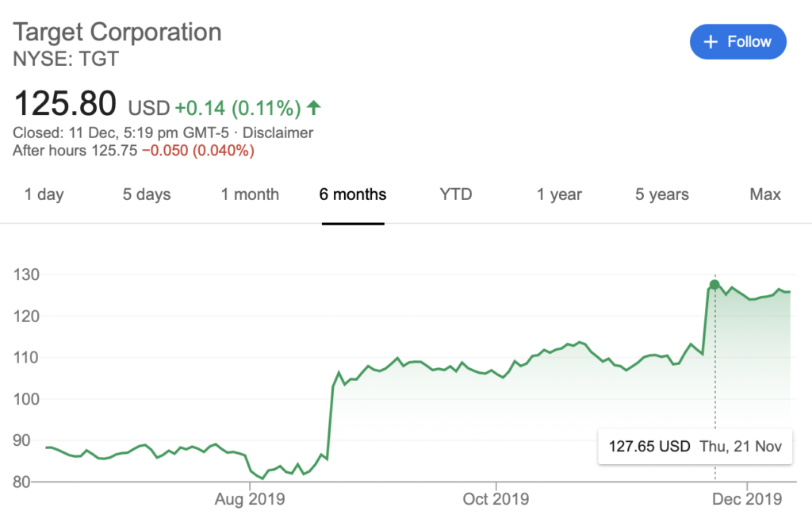Viewport: 812px width, 530px height.
Task: Click the 80 y-axis label
Action: (21, 482)
